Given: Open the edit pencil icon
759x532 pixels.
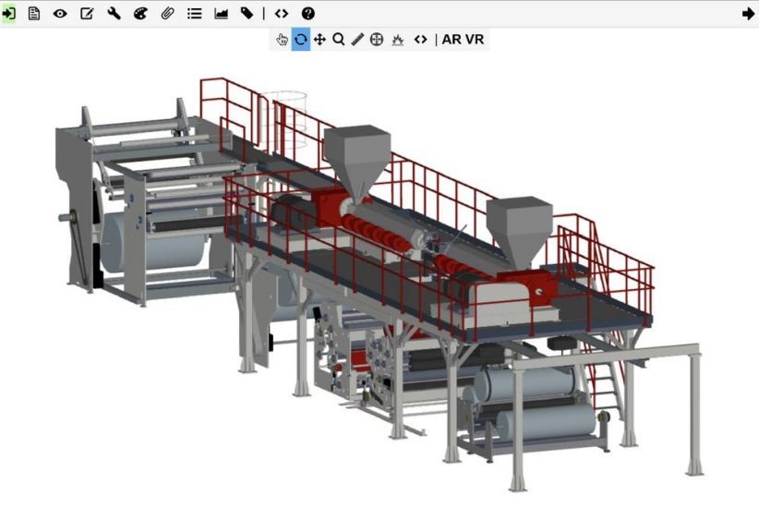Looking at the screenshot, I should [x=87, y=14].
